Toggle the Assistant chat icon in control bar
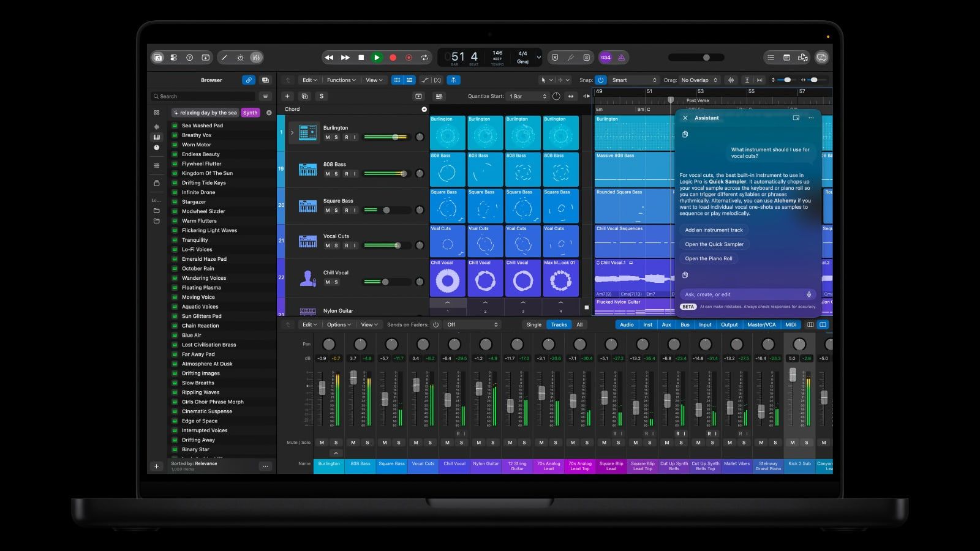 tap(822, 58)
